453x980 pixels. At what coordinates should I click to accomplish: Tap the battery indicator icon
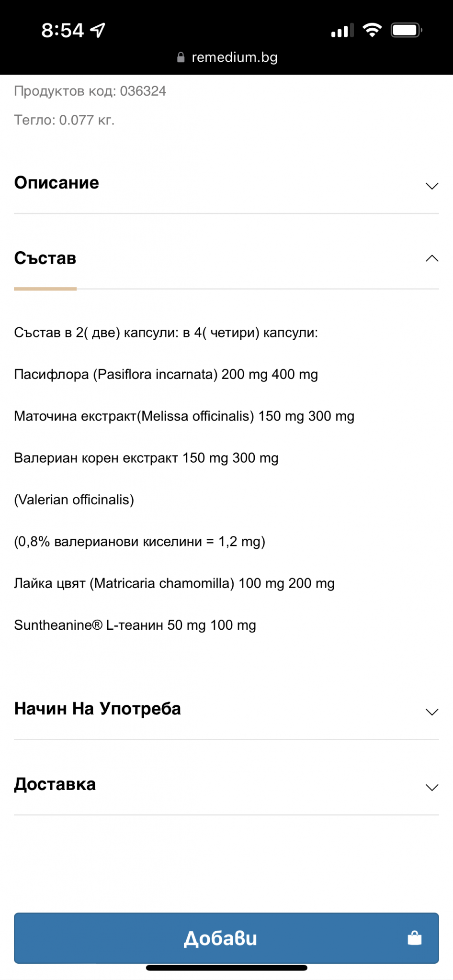406,30
